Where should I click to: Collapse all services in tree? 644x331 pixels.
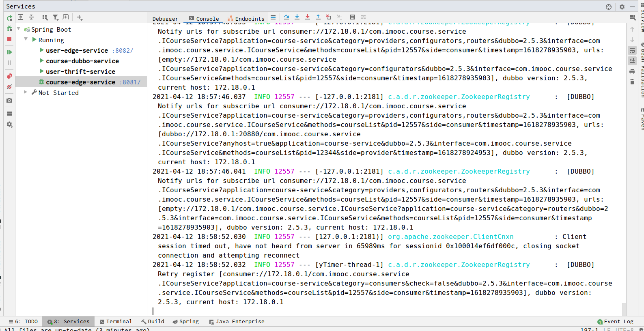(31, 17)
